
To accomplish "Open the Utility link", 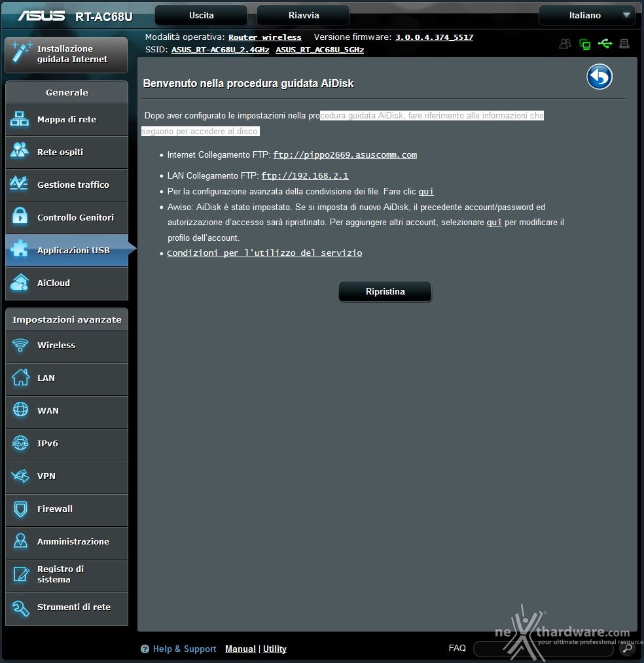I will (x=274, y=649).
